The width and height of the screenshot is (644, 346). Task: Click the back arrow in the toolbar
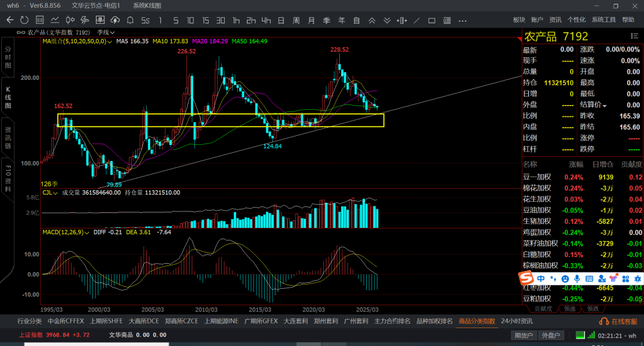coord(10,20)
